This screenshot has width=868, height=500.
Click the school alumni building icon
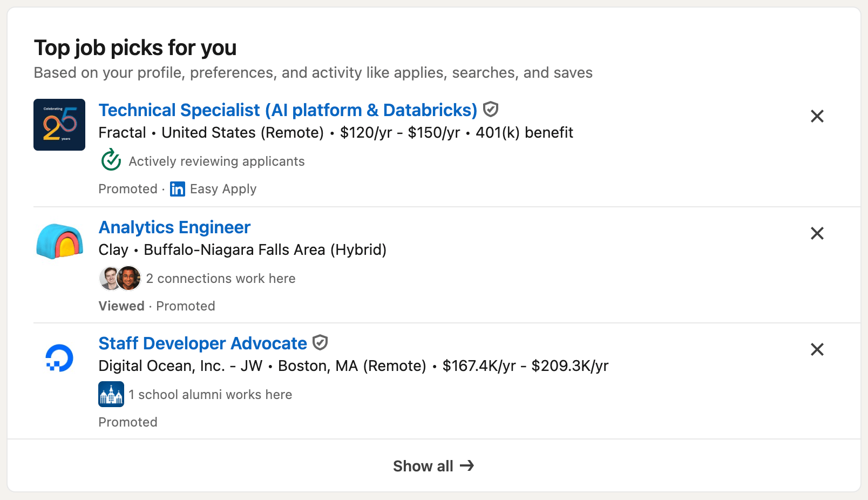point(111,394)
